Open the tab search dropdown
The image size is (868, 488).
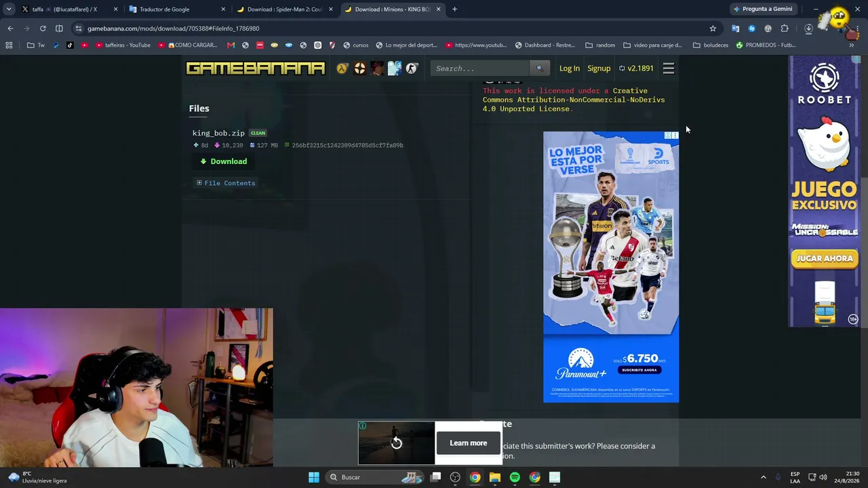pos(9,9)
